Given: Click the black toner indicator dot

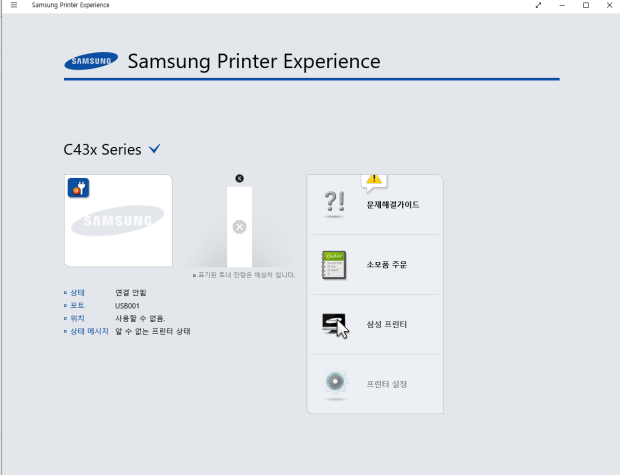Looking at the screenshot, I should click(x=239, y=178).
